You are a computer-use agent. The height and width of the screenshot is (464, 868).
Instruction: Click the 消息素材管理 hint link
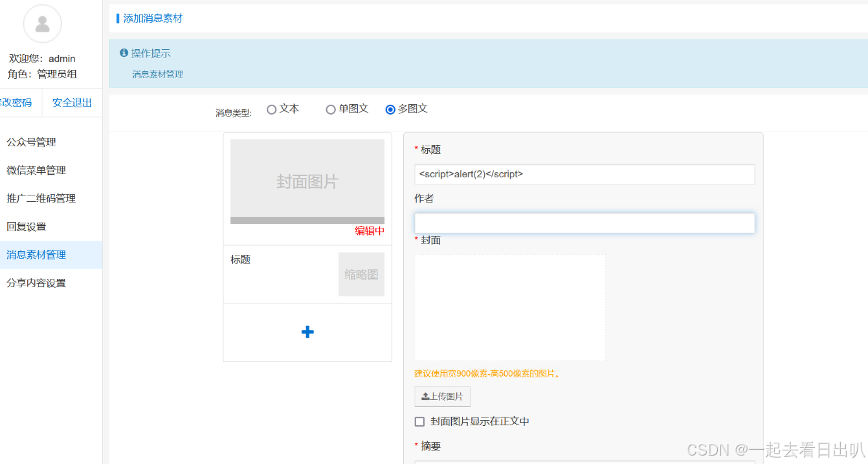click(158, 74)
